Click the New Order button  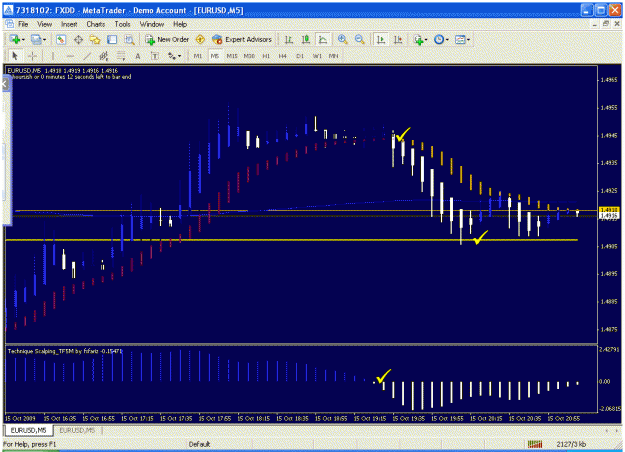pos(167,39)
